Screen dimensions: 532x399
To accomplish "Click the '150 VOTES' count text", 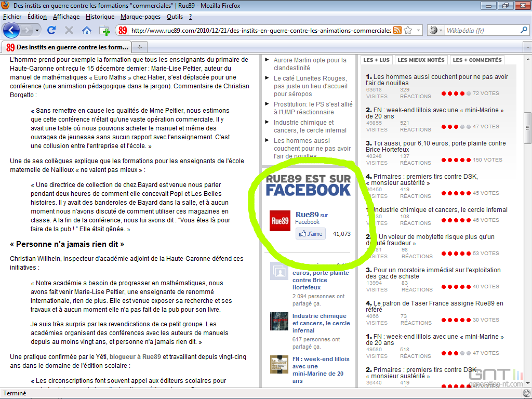I will (x=487, y=160).
